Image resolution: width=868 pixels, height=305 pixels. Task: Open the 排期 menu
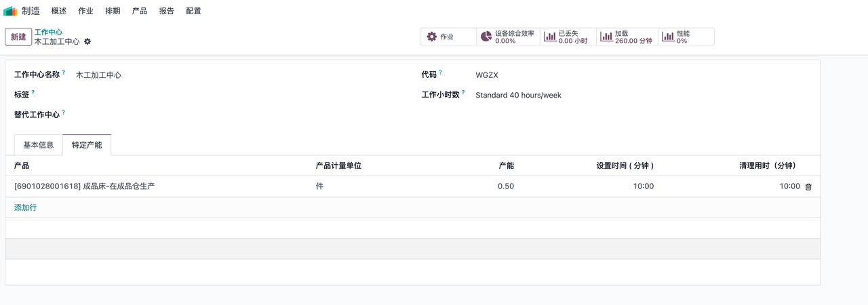[113, 11]
